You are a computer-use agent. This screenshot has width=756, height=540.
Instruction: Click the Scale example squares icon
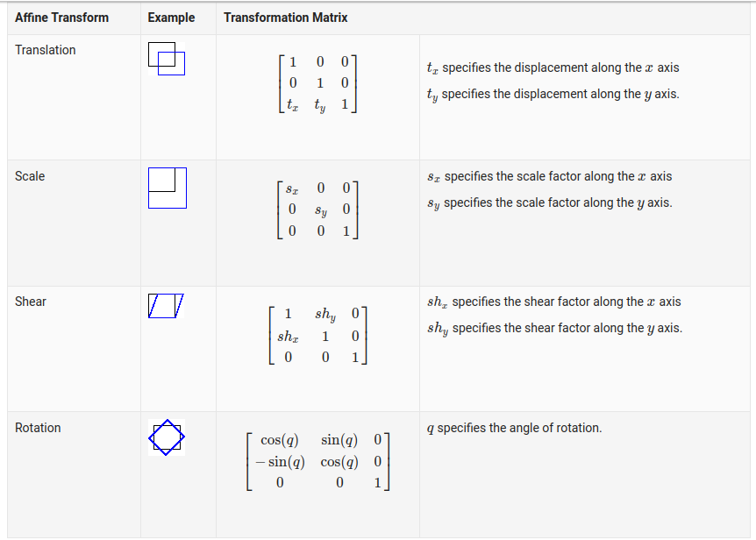pos(167,188)
